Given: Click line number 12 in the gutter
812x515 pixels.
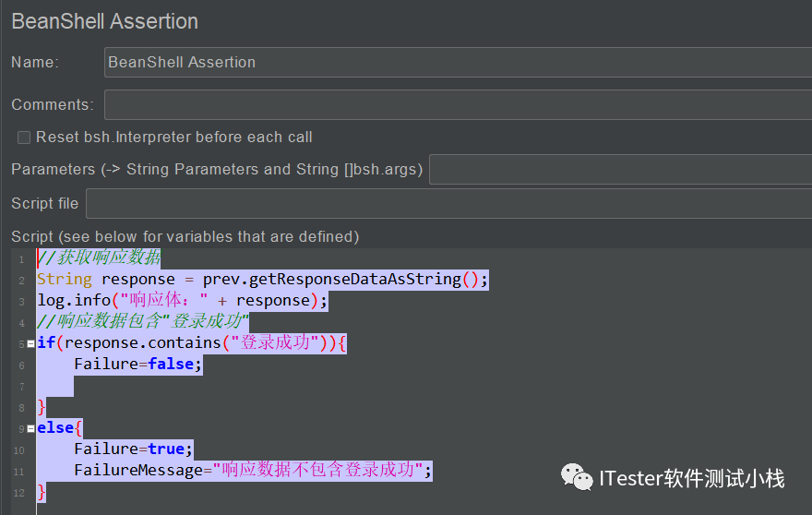Looking at the screenshot, I should [x=19, y=493].
